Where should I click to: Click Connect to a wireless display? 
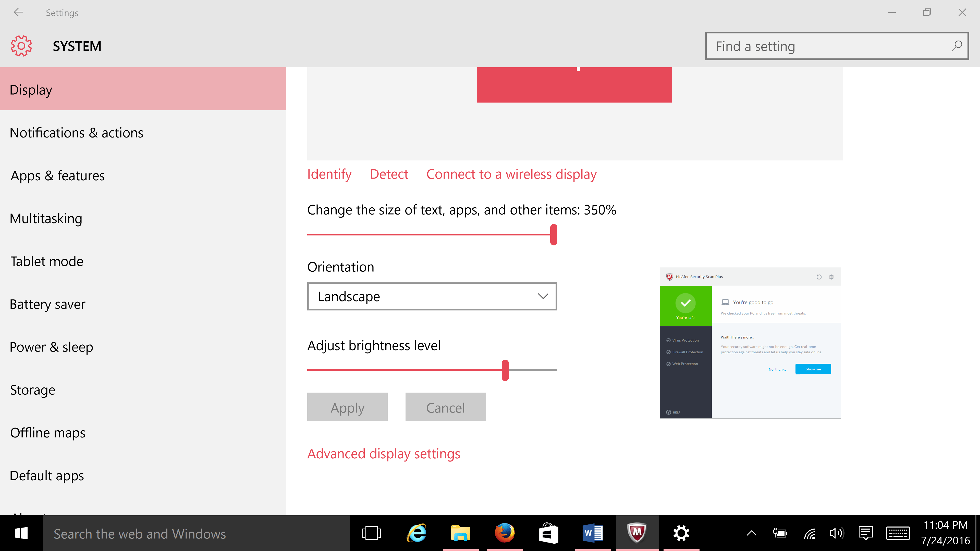pos(511,174)
